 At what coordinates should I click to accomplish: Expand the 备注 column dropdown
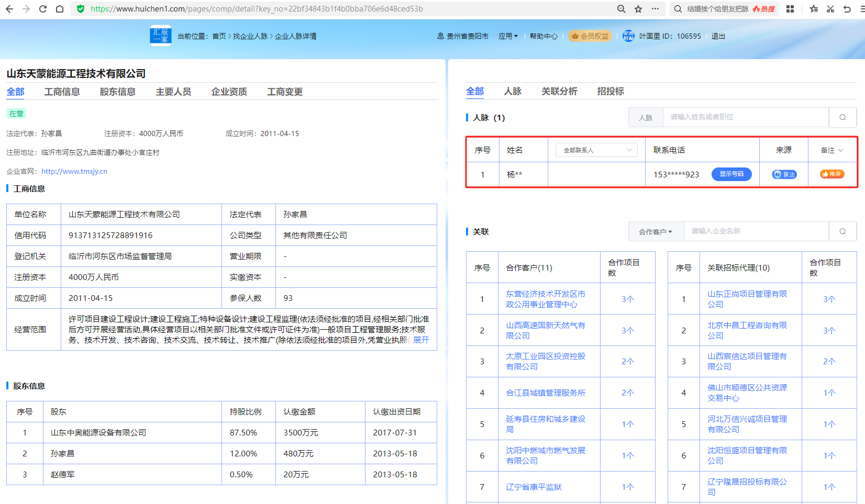832,150
